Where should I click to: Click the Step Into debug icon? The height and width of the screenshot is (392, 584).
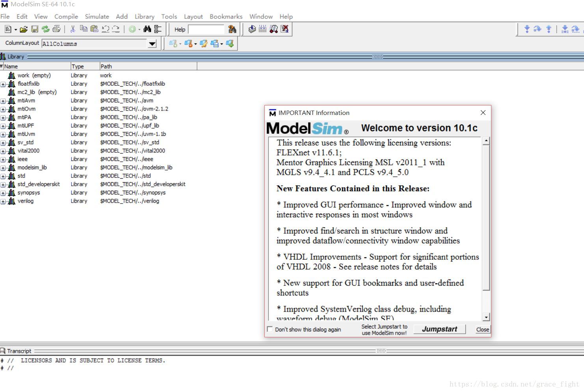tap(527, 29)
